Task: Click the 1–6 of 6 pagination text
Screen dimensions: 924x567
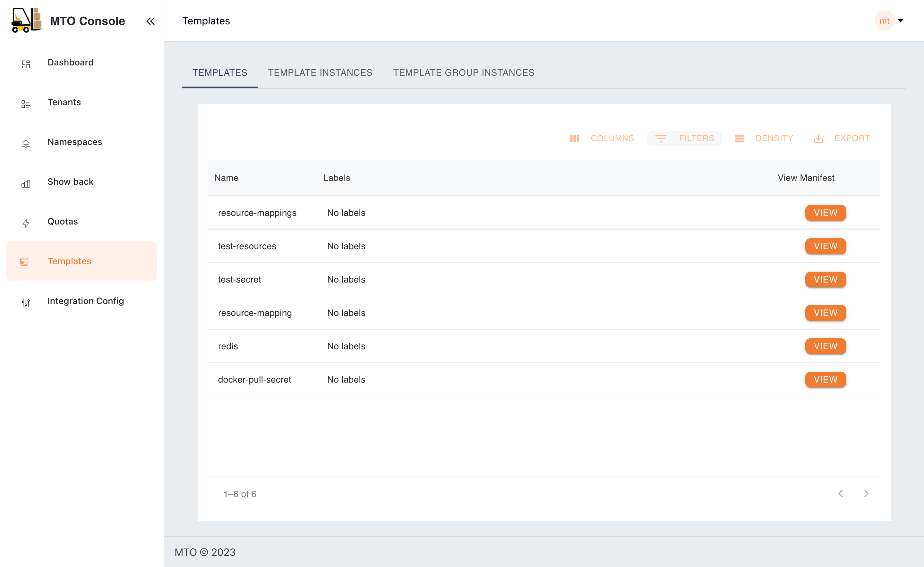Action: (240, 494)
